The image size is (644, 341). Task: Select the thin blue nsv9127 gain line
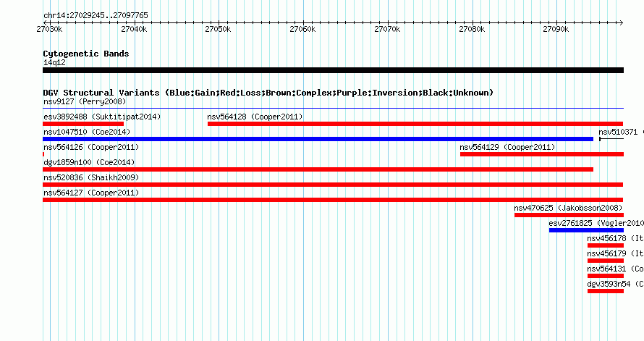(x=333, y=109)
